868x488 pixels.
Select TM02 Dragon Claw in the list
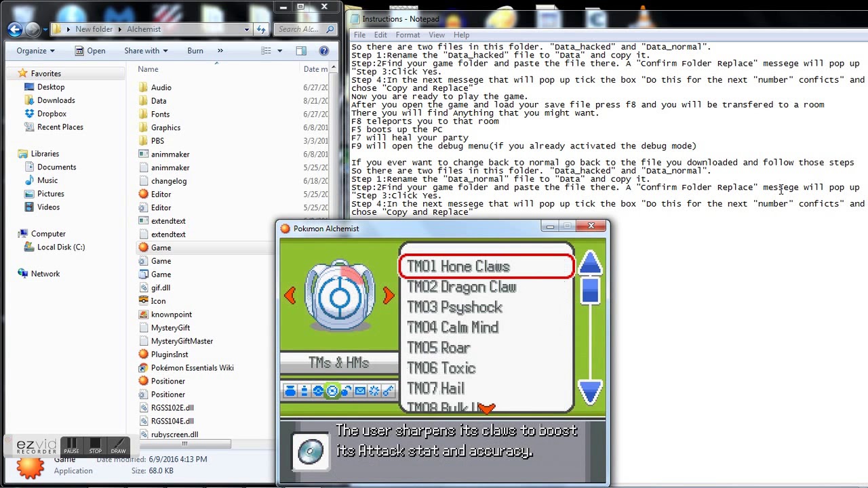pyautogui.click(x=461, y=287)
